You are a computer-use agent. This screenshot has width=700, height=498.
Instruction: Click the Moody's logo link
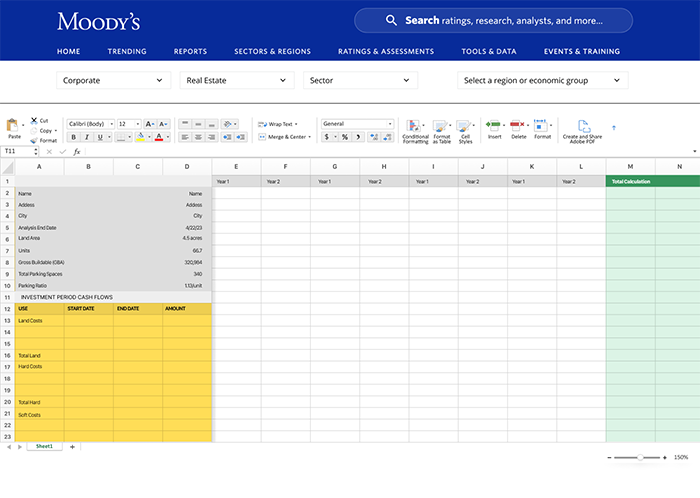(98, 21)
